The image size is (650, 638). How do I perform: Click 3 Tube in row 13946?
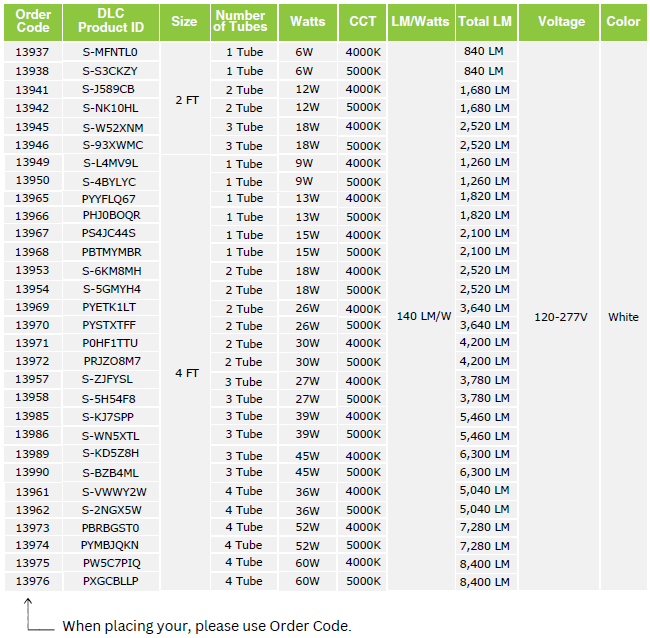point(244,146)
